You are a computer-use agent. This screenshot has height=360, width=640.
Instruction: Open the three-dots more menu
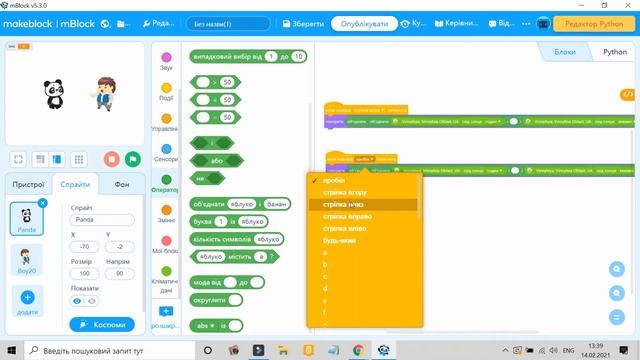(526, 24)
